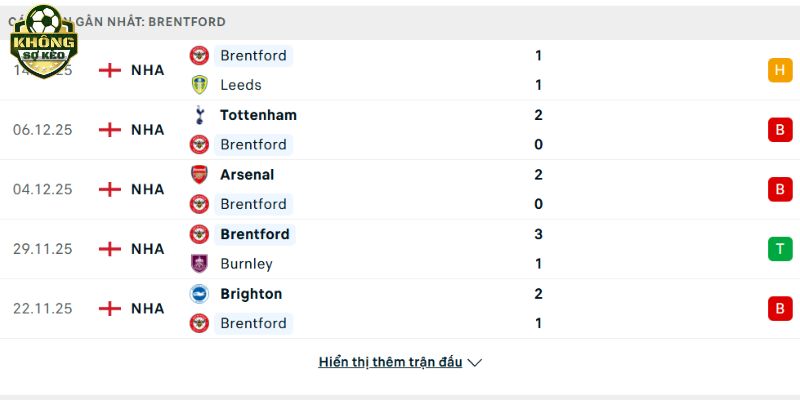
Task: Click the Tottenham club crest
Action: 200,115
